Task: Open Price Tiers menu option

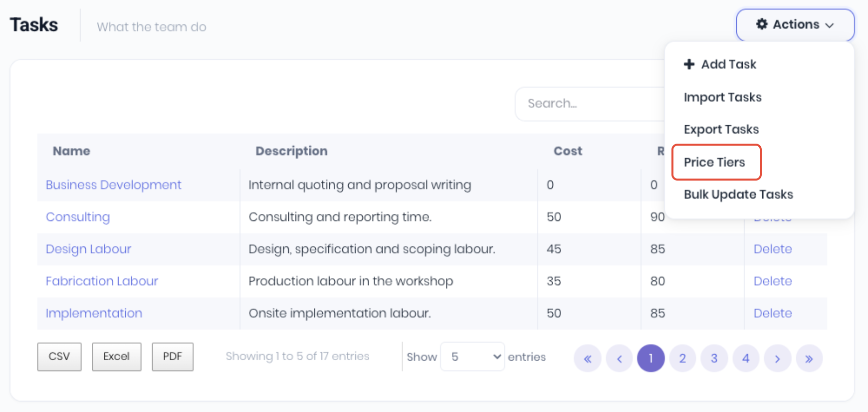Action: tap(714, 162)
